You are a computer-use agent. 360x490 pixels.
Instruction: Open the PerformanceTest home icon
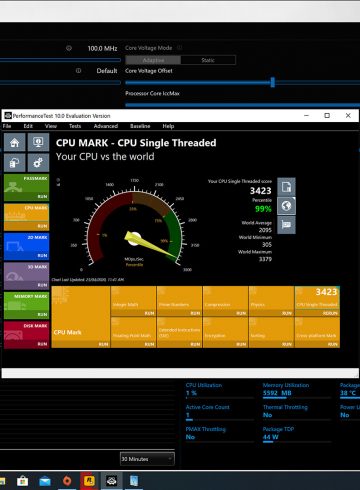[14, 143]
